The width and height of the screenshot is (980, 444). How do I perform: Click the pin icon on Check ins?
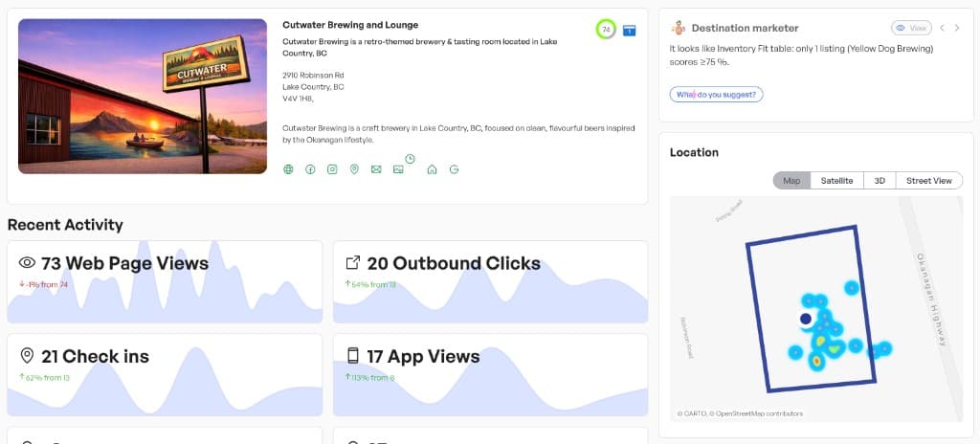27,356
